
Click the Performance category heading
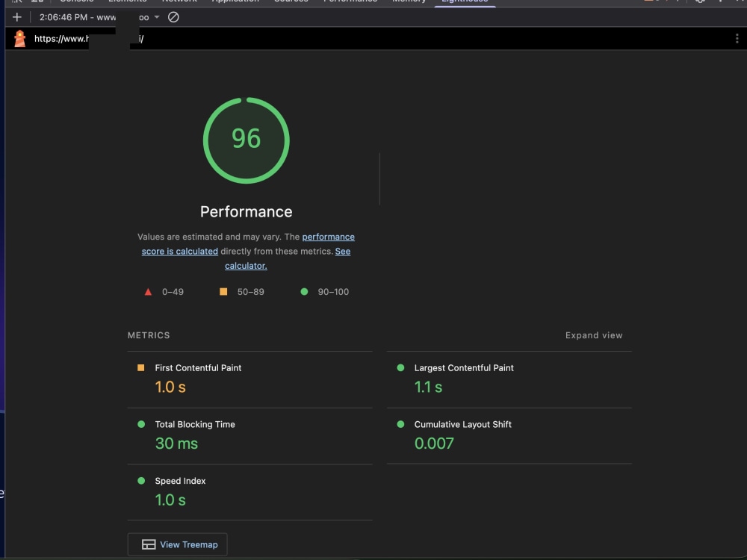247,211
